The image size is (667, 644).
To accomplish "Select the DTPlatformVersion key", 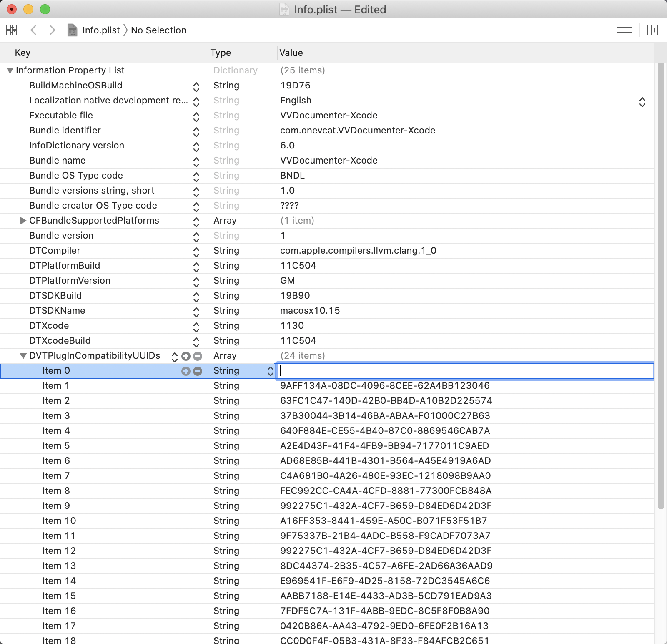I will (x=70, y=281).
